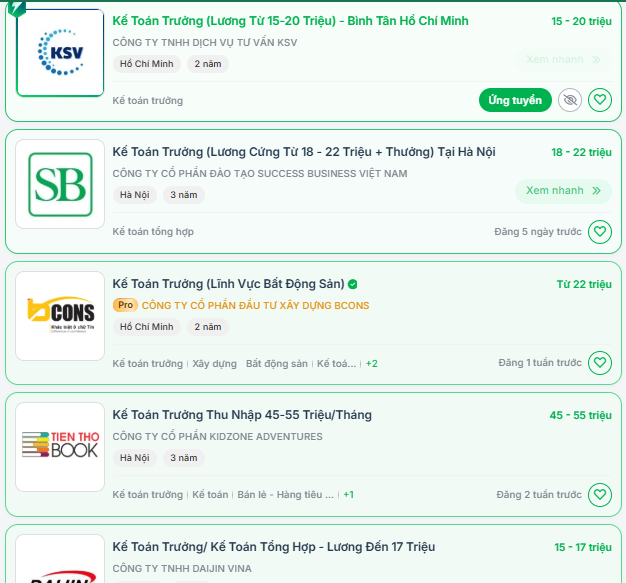Click Kế toán tag on Kidzone job
Image resolution: width=626 pixels, height=583 pixels.
tap(210, 494)
